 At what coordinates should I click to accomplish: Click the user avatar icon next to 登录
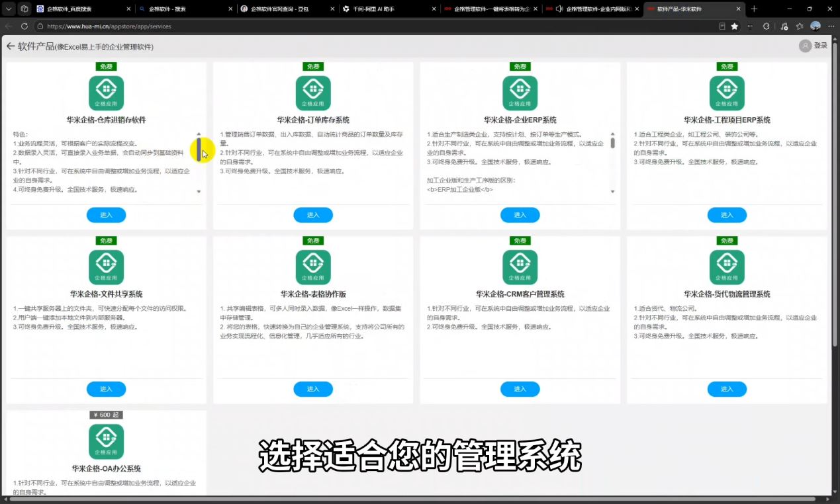point(805,46)
